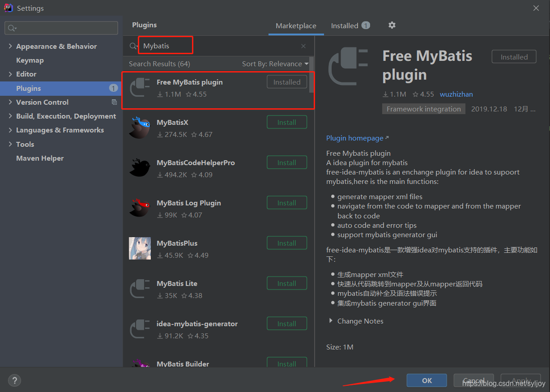
Task: Install the MyBatisX plugin
Action: pyautogui.click(x=287, y=122)
